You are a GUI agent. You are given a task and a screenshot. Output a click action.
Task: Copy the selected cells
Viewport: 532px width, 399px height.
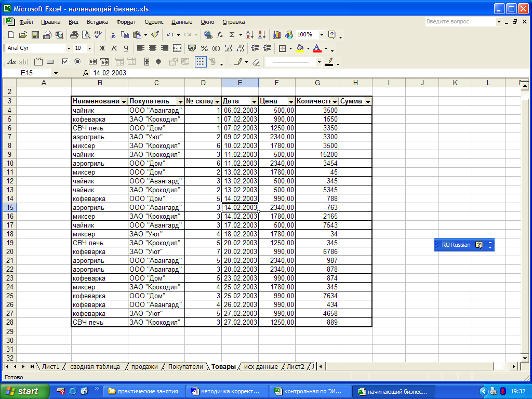pyautogui.click(x=125, y=35)
